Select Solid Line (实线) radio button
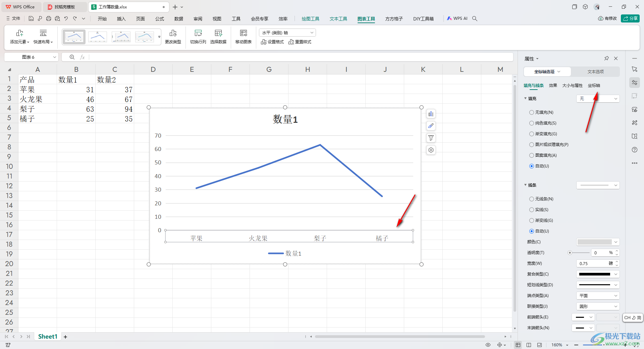The image size is (644, 349). click(532, 210)
